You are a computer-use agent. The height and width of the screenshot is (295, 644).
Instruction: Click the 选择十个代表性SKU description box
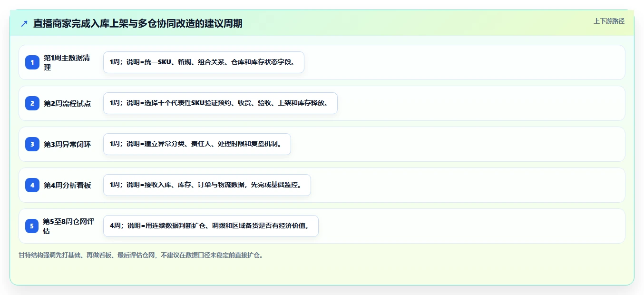(220, 103)
